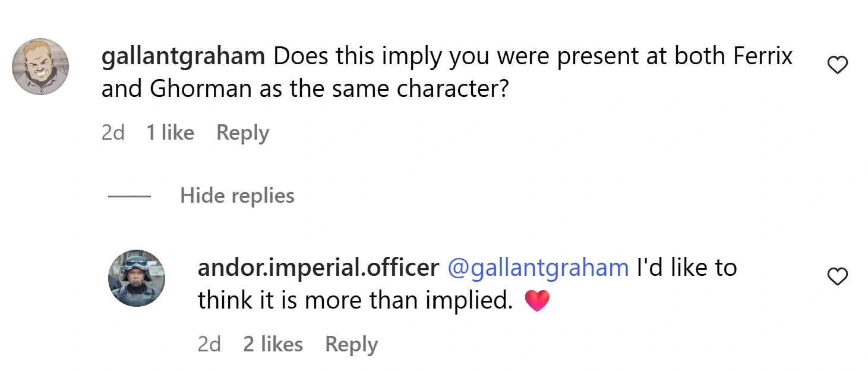The height and width of the screenshot is (371, 868).
Task: Click the dash line beside Hide replies
Action: [x=130, y=196]
